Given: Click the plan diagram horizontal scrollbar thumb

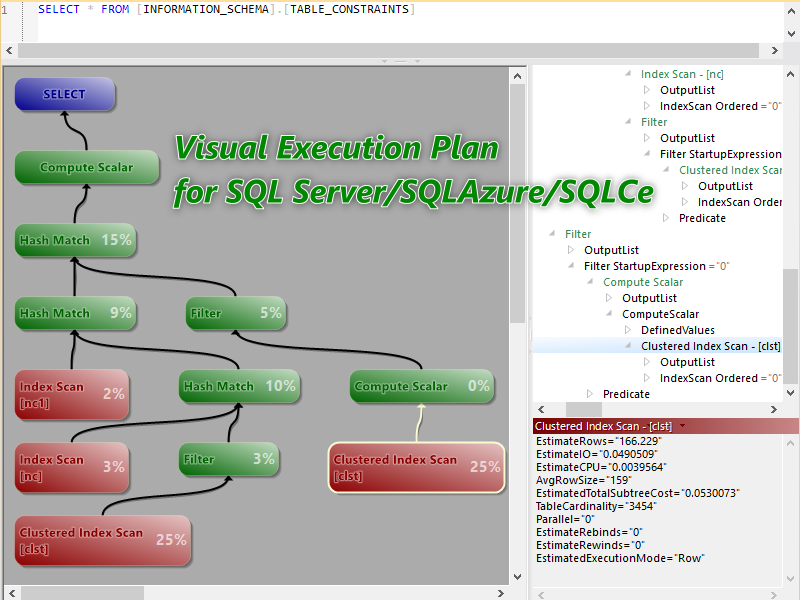Looking at the screenshot, I should [83, 593].
